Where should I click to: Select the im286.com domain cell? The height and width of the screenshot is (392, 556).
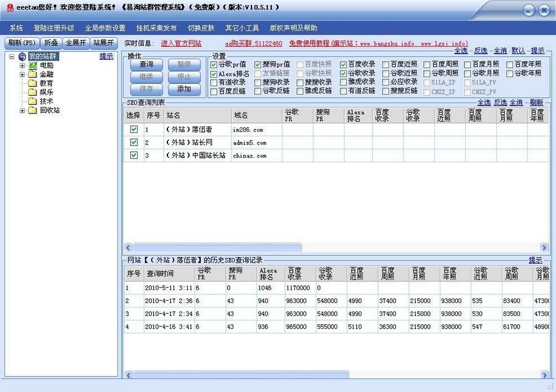point(257,130)
